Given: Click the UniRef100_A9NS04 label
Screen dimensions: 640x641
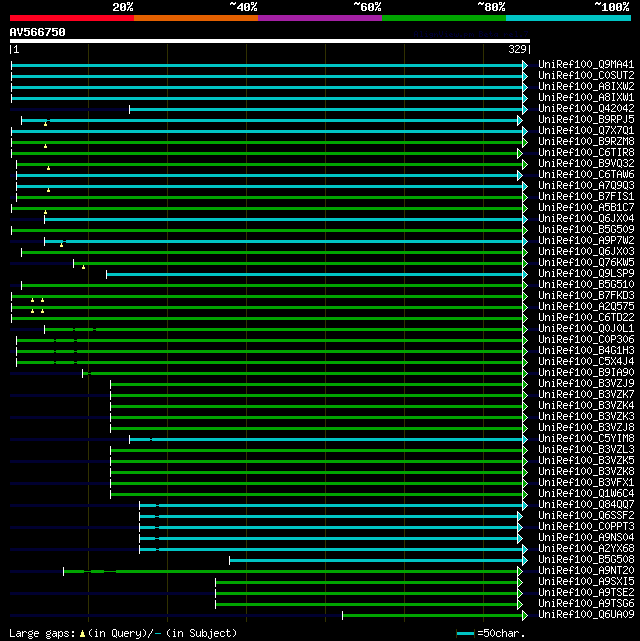Looking at the screenshot, I should 586,537.
